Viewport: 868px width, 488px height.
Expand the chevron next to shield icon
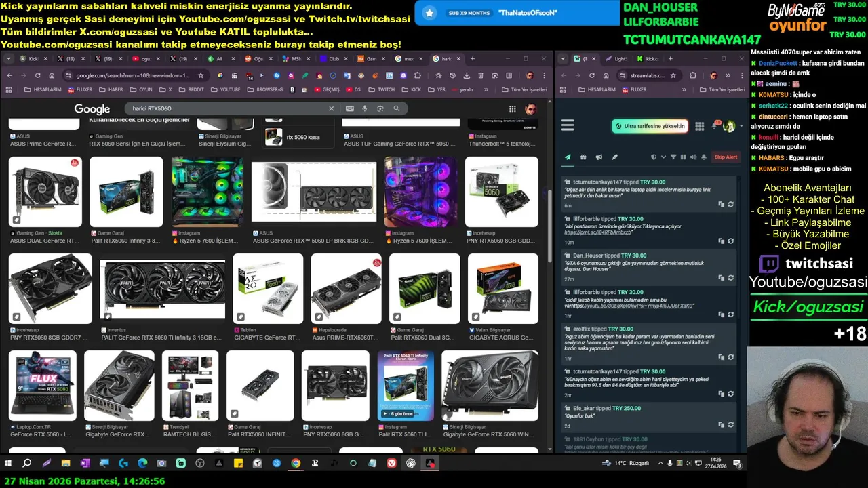click(x=663, y=157)
